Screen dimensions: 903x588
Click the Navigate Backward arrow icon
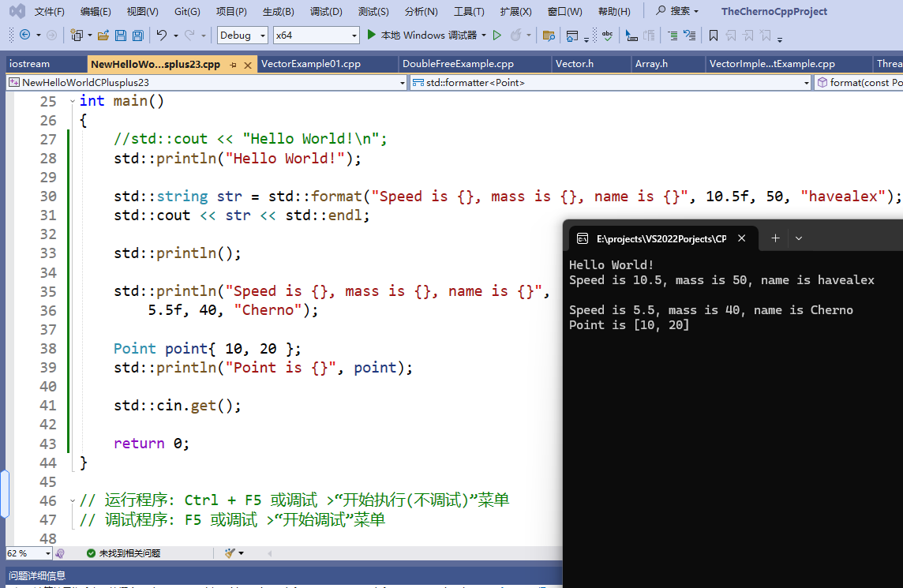(23, 35)
